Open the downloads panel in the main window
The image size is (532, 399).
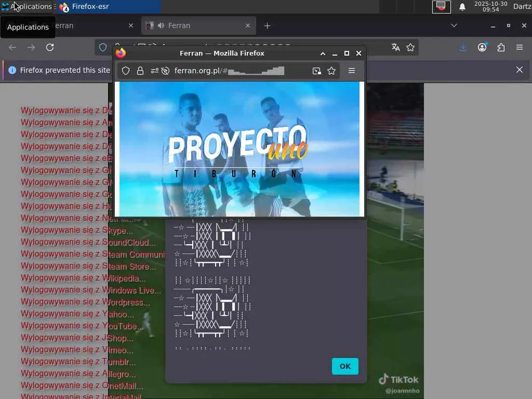[x=463, y=47]
